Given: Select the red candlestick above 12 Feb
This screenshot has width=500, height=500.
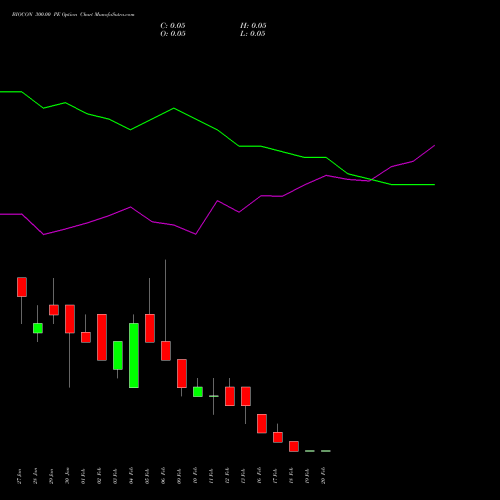Looking at the screenshot, I should (230, 396).
